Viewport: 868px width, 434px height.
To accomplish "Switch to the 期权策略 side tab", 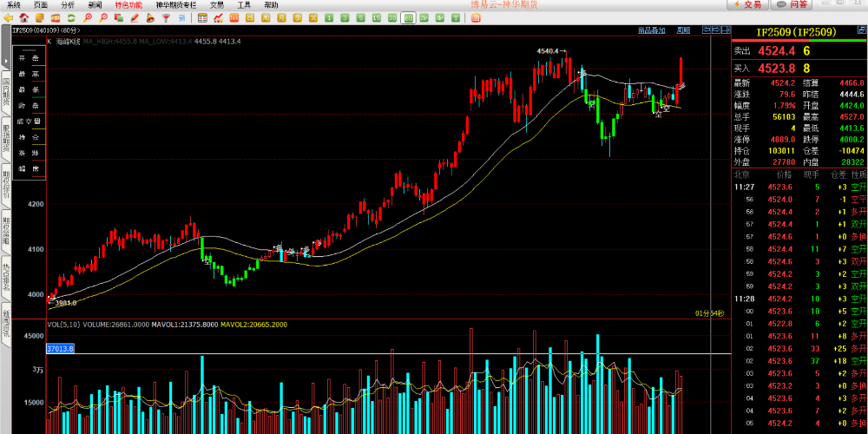I will (x=6, y=231).
